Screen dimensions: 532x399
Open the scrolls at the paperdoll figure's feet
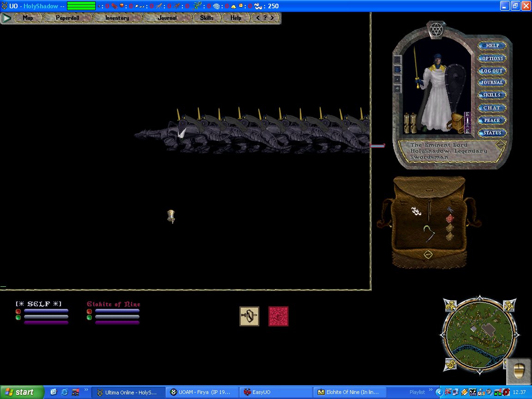click(x=410, y=123)
